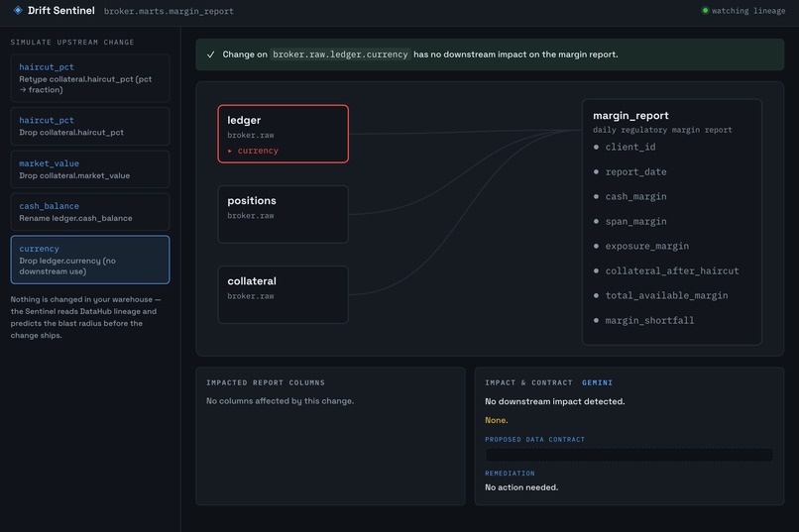Click the broker.raw.ledger.currency code label

coord(340,54)
